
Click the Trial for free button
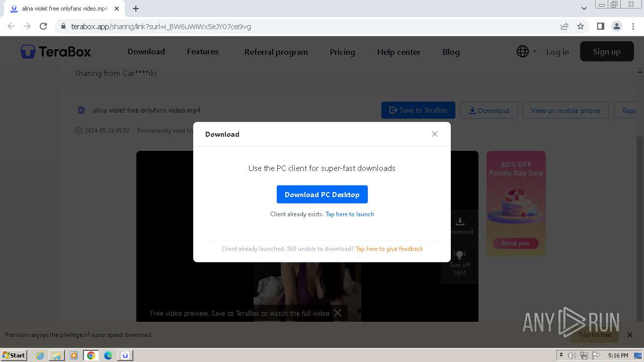tap(595, 334)
